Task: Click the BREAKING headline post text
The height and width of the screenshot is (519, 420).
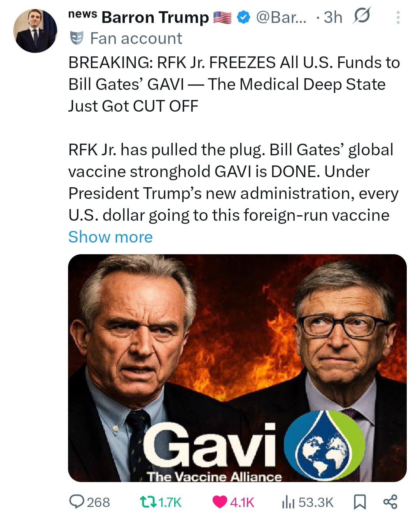Action: 233,84
